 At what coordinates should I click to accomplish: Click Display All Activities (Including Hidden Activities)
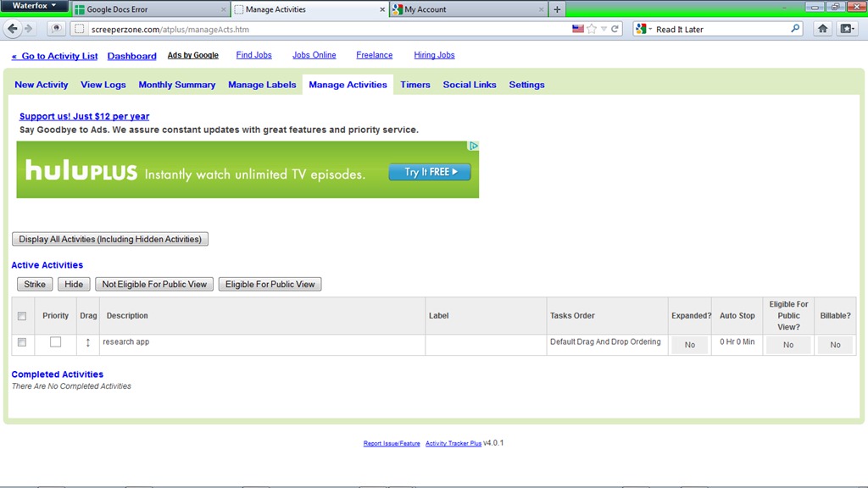click(110, 239)
